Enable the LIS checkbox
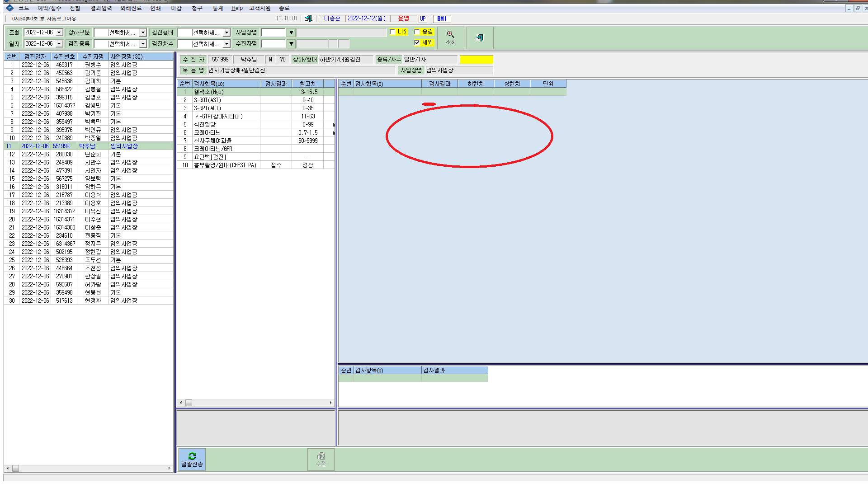868x488 pixels. pos(393,32)
